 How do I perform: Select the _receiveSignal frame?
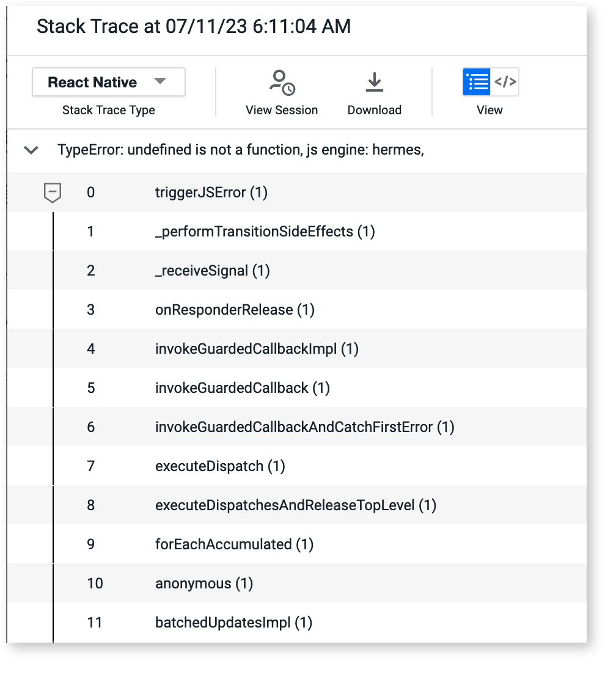pyautogui.click(x=297, y=270)
